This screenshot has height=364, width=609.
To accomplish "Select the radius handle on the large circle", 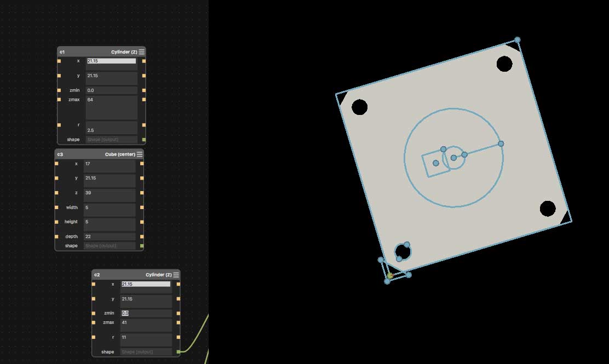I will 501,144.
